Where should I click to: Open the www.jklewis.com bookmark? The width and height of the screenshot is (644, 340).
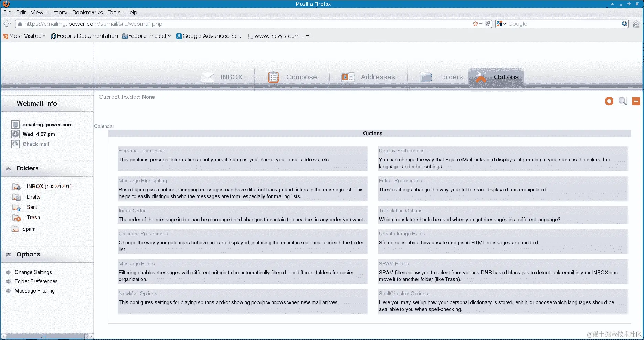pyautogui.click(x=281, y=36)
